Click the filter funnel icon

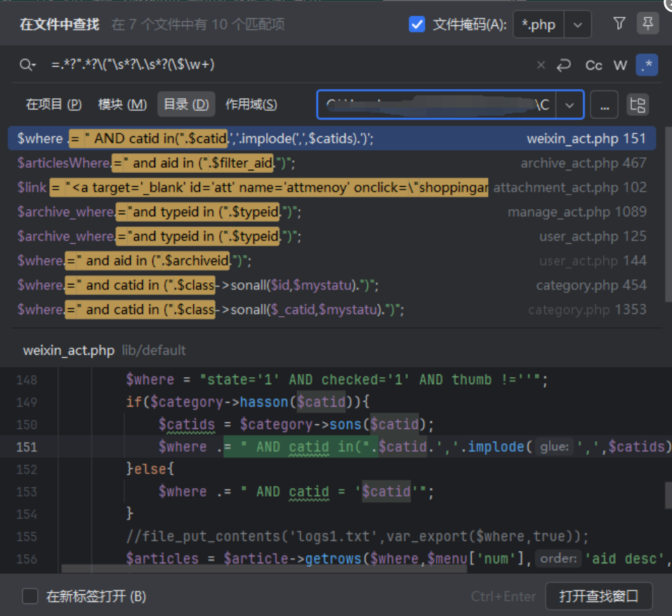619,24
